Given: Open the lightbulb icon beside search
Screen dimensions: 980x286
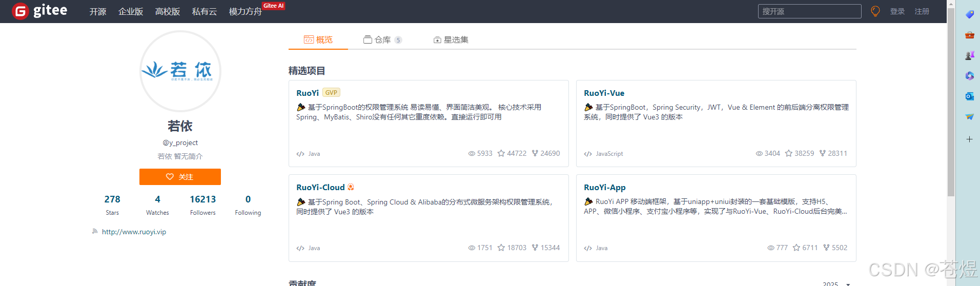Looking at the screenshot, I should tap(875, 11).
